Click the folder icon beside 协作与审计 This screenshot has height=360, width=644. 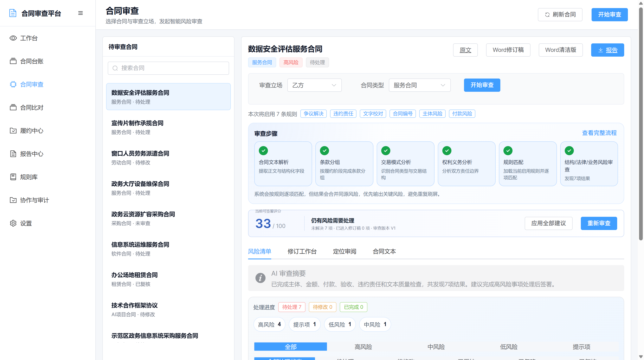[x=13, y=200]
